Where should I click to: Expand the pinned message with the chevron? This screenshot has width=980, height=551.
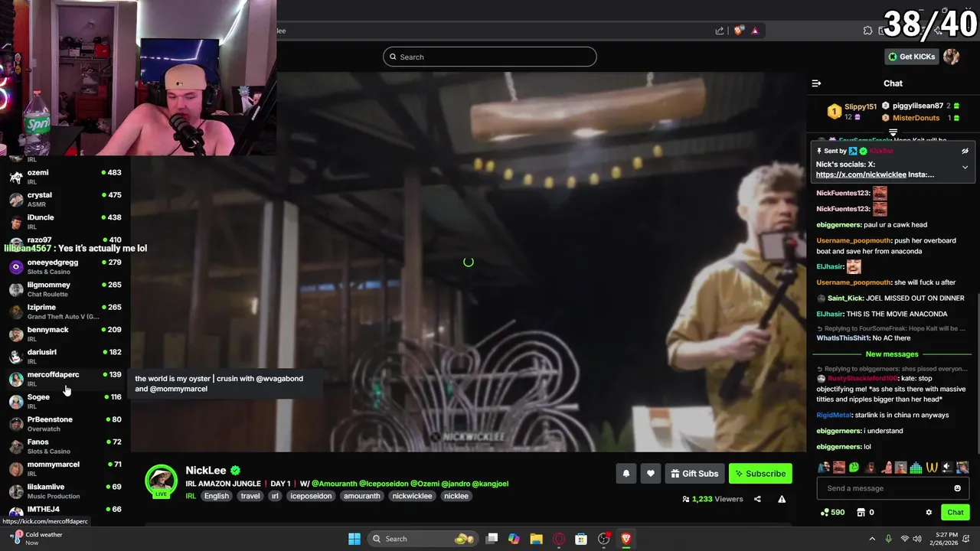tap(965, 167)
